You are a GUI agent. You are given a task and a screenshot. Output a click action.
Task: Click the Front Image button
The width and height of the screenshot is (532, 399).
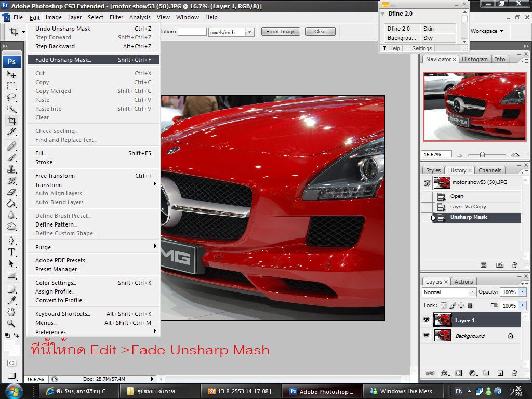(281, 32)
